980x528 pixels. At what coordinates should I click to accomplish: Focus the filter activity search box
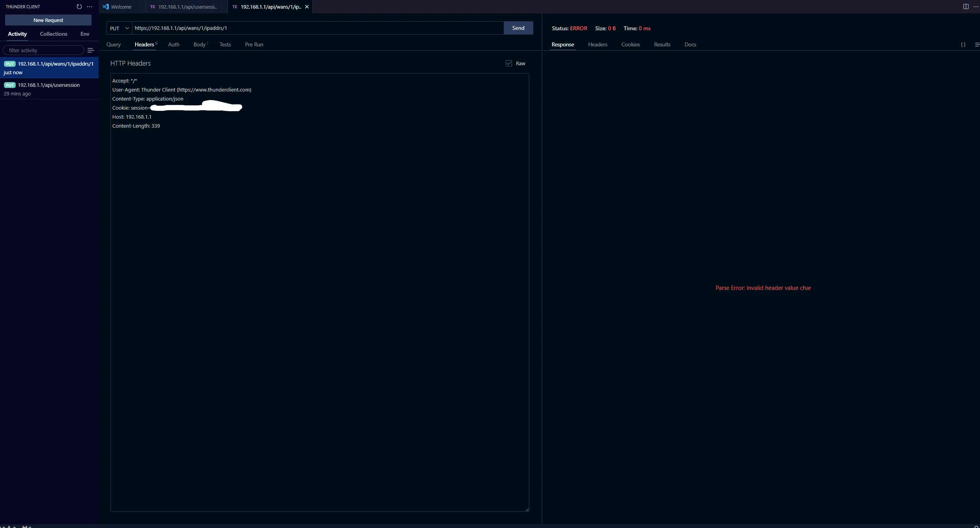[x=43, y=50]
